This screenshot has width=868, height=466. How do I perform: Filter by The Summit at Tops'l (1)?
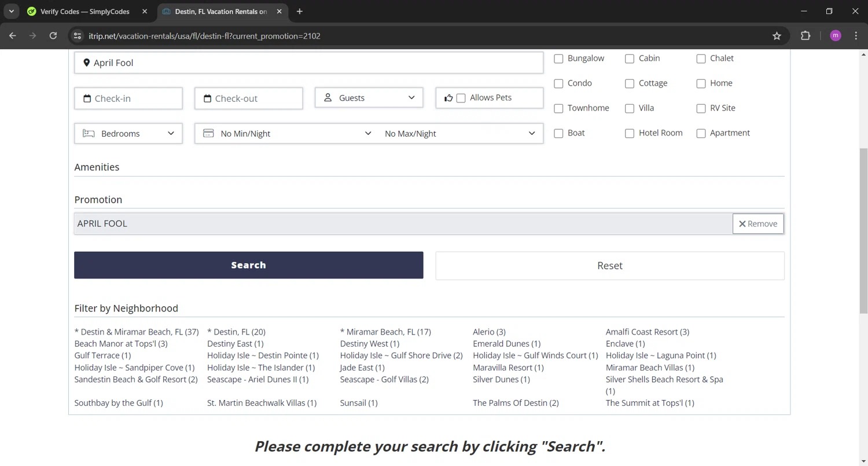point(650,403)
